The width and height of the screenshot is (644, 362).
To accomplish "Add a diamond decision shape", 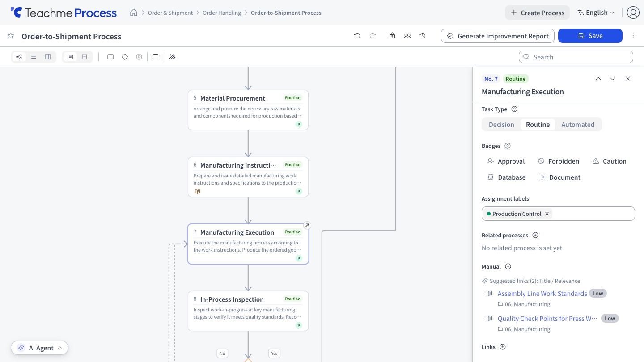I will tap(125, 57).
